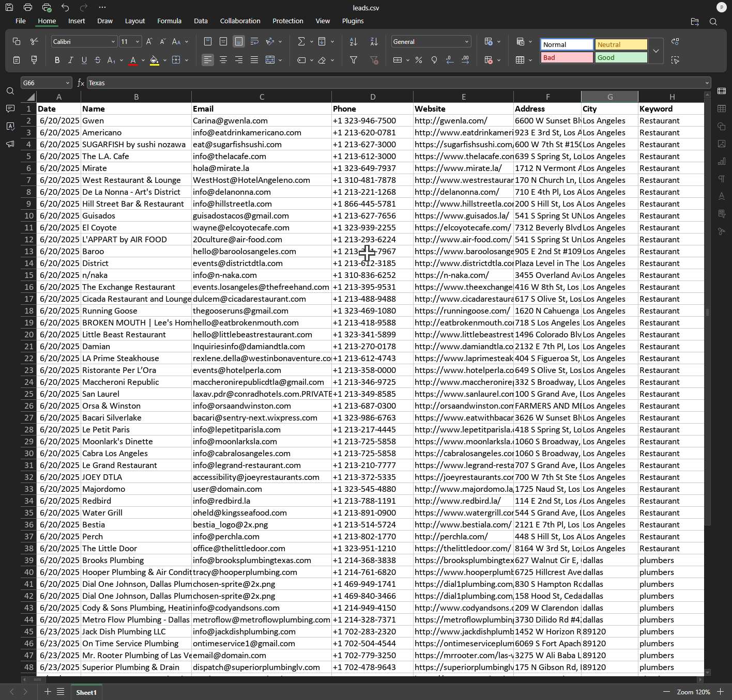Open the Formula tab
This screenshot has width=732, height=700.
[169, 21]
